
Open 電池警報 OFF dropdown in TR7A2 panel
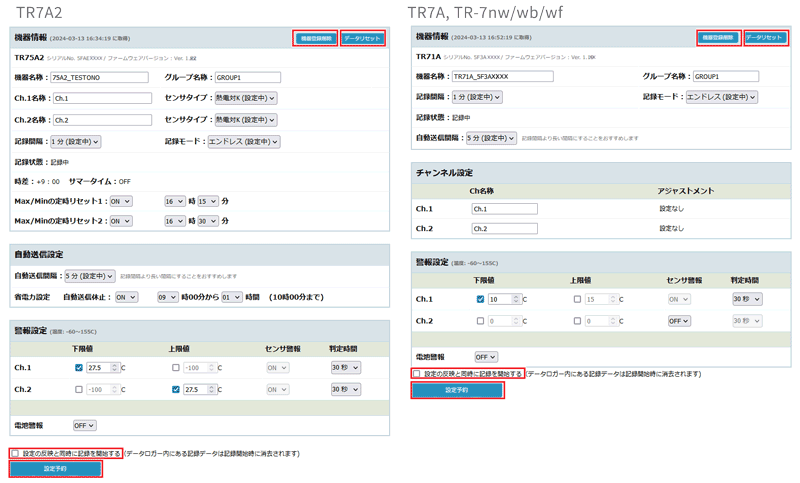(x=85, y=425)
